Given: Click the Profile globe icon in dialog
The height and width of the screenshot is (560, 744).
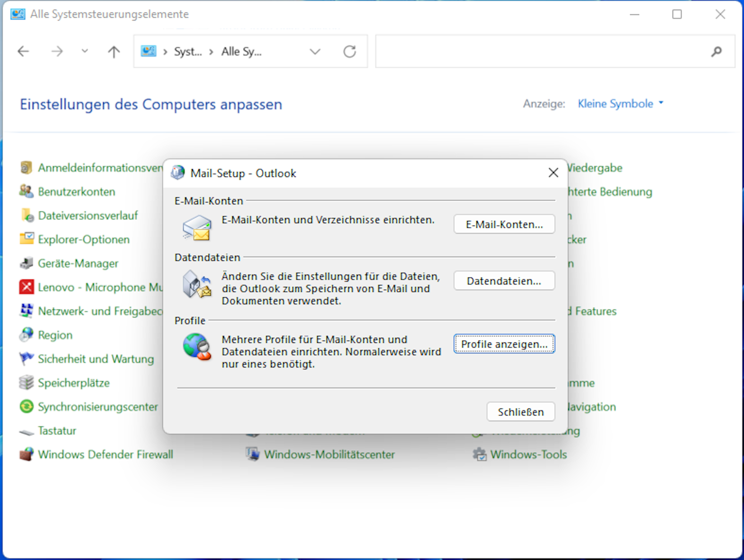Looking at the screenshot, I should (197, 347).
